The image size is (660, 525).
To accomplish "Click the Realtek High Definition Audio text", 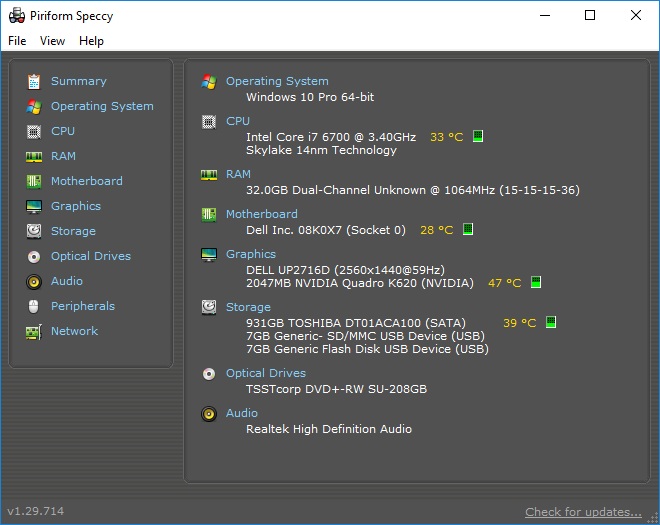I will point(329,429).
